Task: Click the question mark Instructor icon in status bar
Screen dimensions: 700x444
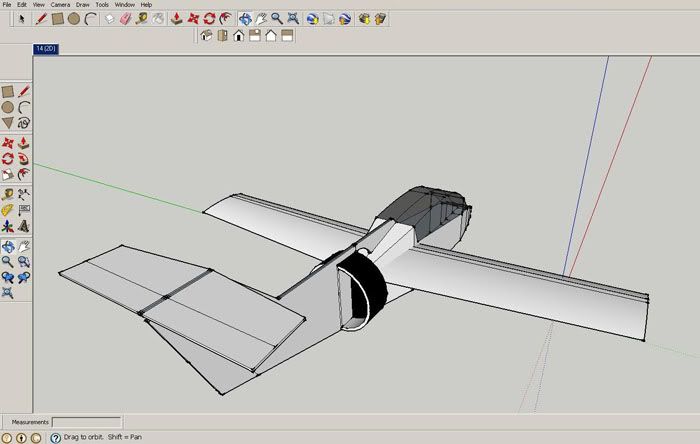Action: tap(55, 437)
